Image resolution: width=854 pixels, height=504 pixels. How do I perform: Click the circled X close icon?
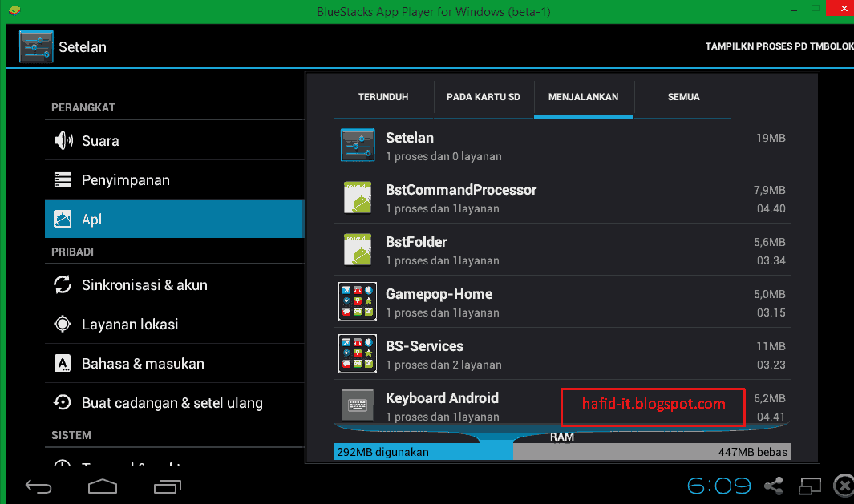click(x=844, y=486)
